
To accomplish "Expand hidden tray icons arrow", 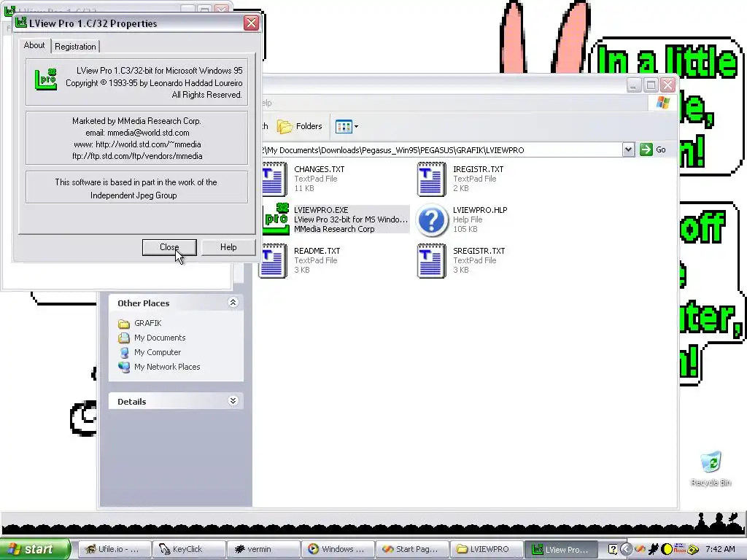I will click(626, 549).
